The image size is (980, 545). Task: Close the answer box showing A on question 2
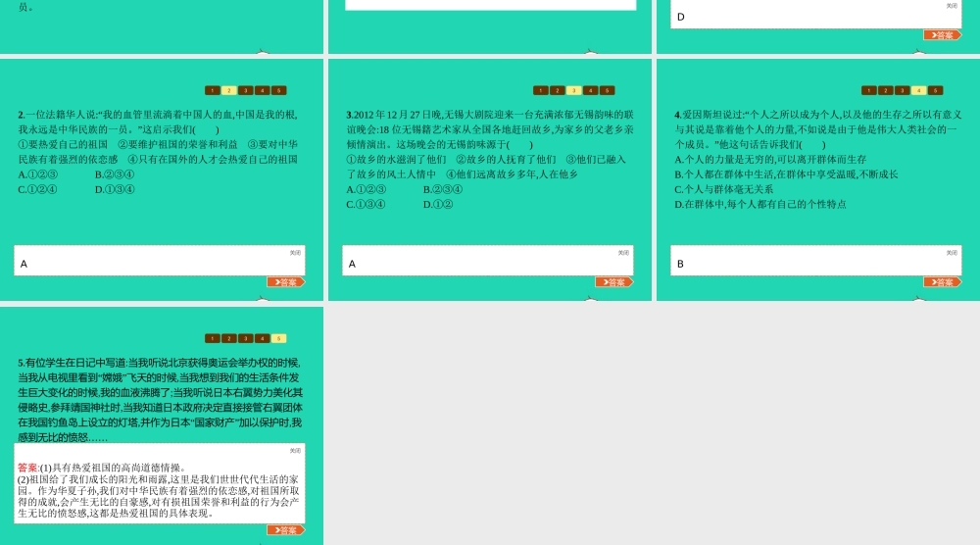(295, 253)
